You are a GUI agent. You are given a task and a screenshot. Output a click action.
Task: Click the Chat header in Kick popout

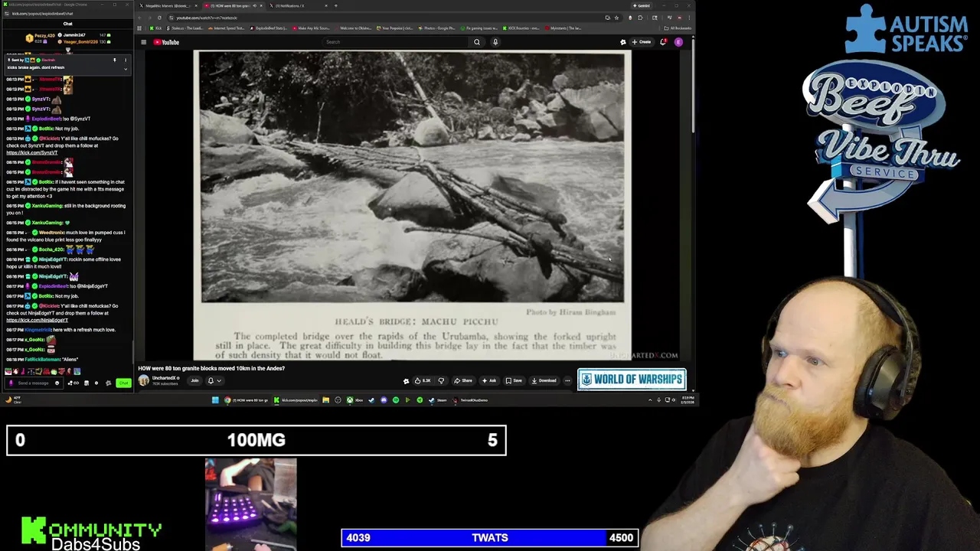67,24
